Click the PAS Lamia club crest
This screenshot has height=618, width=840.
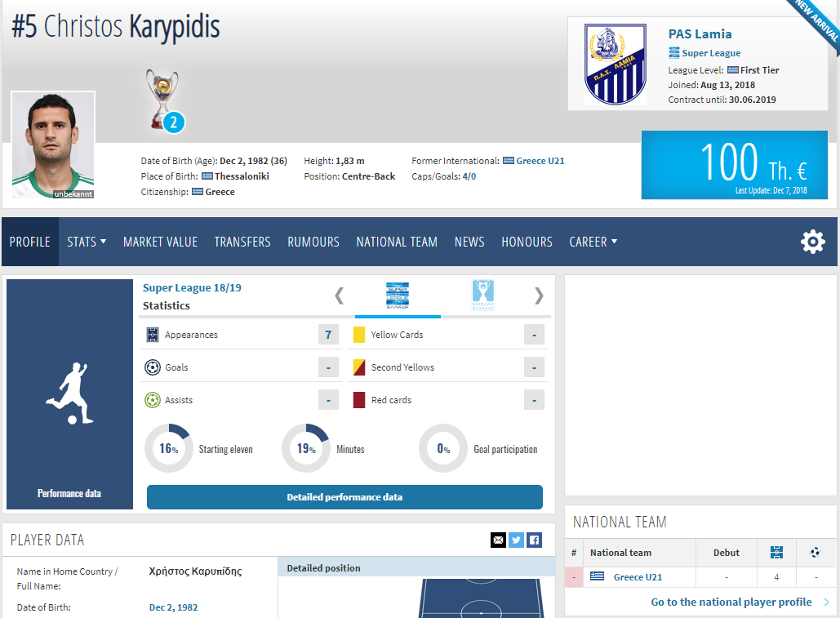point(615,64)
